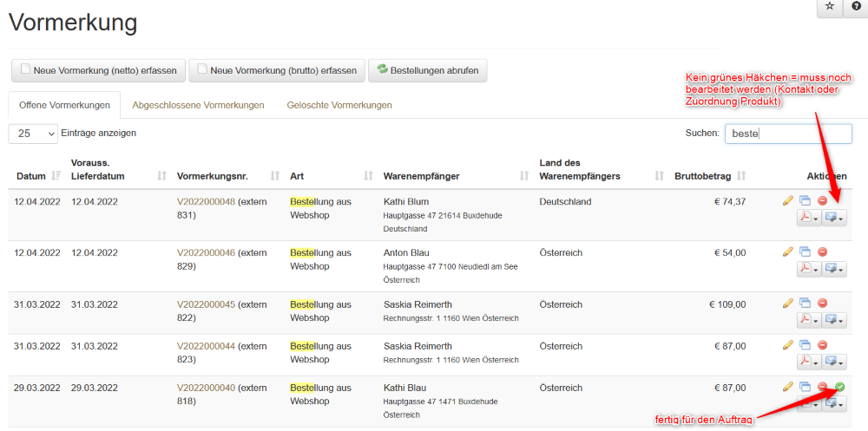Image resolution: width=868 pixels, height=431 pixels.
Task: Open the Gelöschte Vormerkungen tab
Action: coord(339,105)
